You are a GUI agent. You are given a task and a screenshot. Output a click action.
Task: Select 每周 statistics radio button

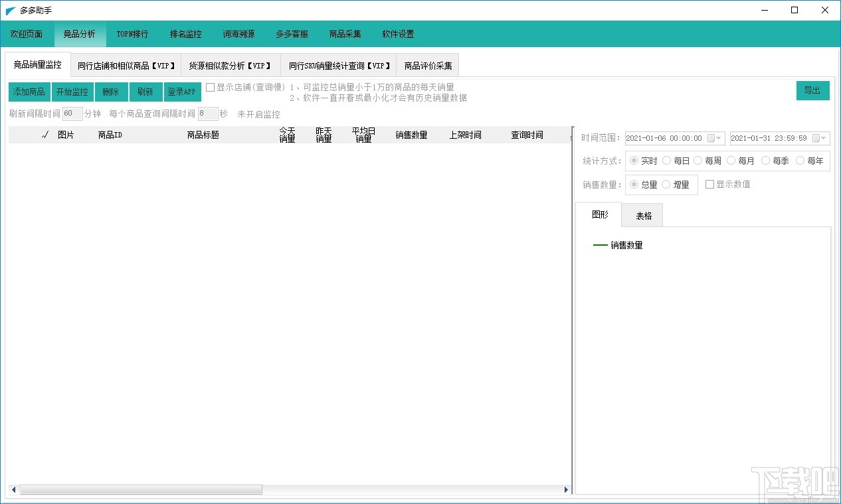coord(698,161)
